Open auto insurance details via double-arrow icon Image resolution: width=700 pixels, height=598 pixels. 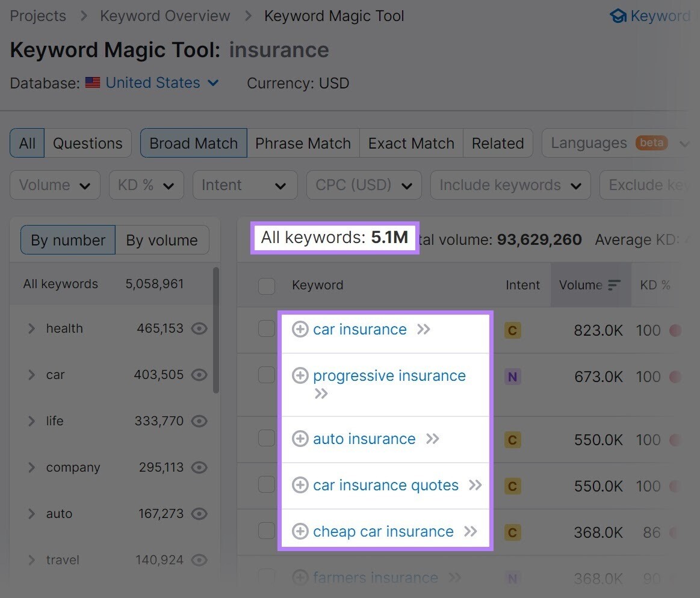432,439
